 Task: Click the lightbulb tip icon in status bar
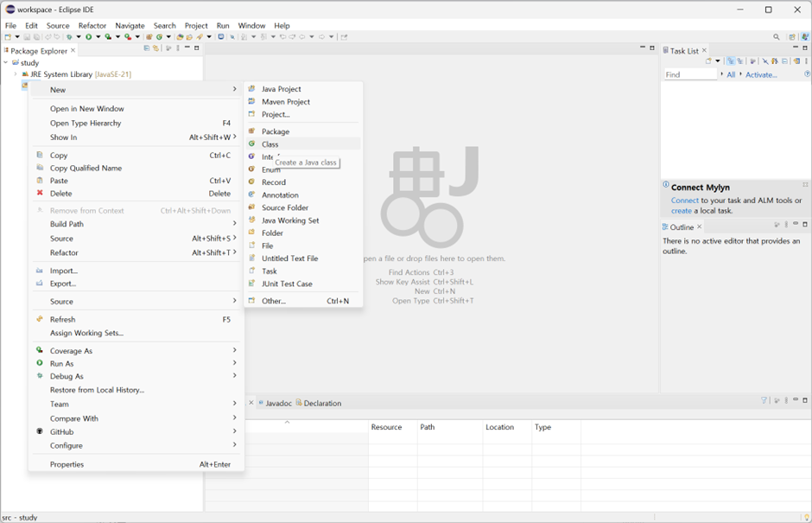(807, 517)
